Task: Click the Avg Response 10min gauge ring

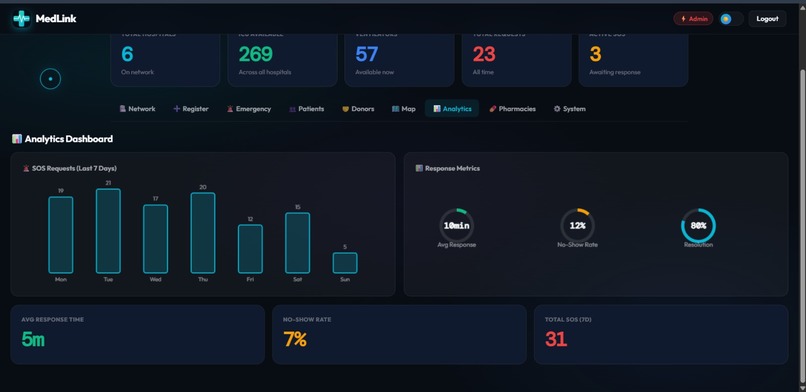Action: point(456,226)
